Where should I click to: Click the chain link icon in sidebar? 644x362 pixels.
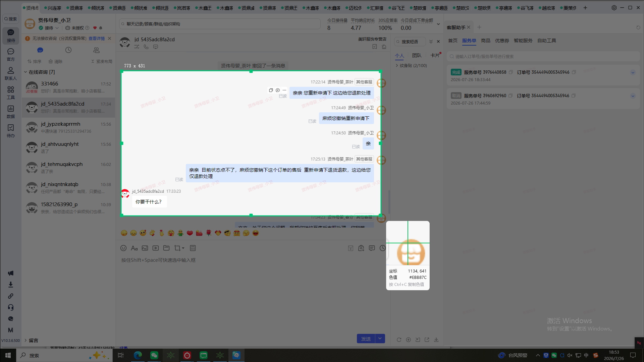11,296
